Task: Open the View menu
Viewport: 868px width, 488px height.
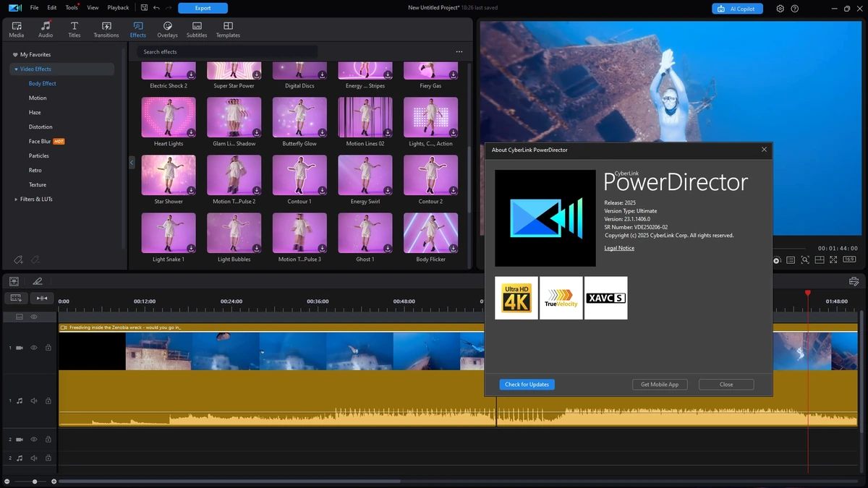Action: [x=93, y=8]
